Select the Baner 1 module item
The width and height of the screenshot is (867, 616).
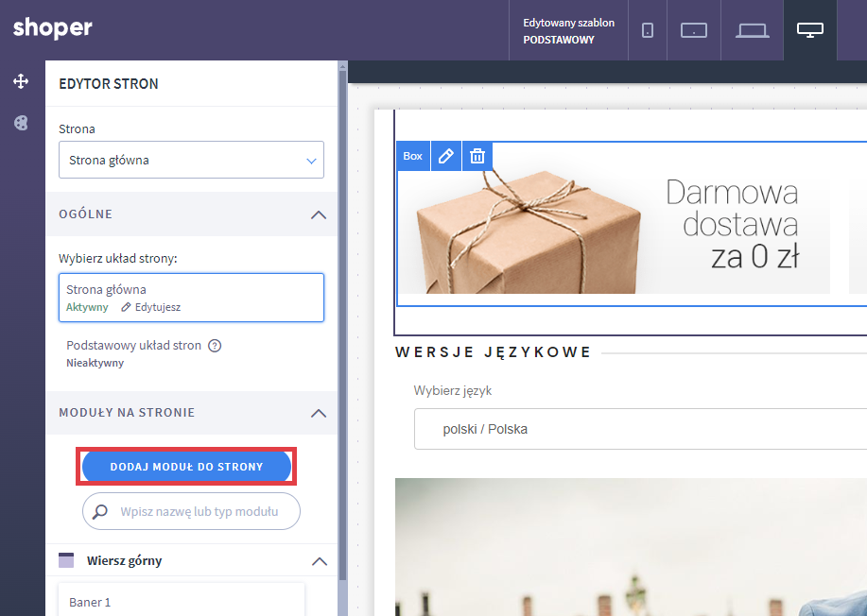182,601
